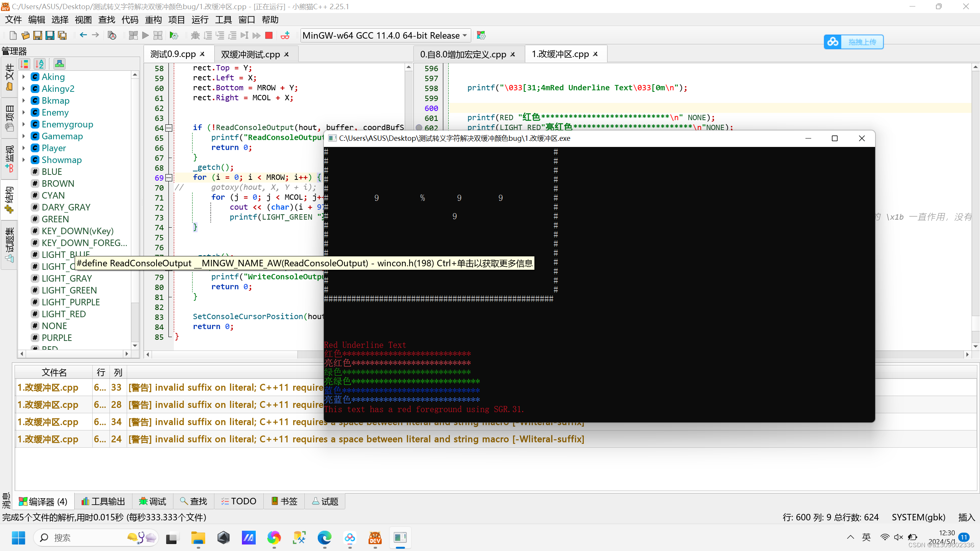Screen dimensions: 980x551
Task: Open the MinGW-w64 GCC compiler set dropdown
Action: (x=385, y=36)
